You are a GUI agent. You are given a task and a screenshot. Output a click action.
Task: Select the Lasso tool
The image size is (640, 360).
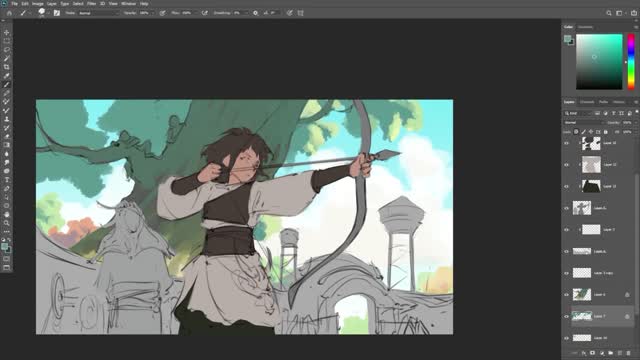[x=7, y=49]
